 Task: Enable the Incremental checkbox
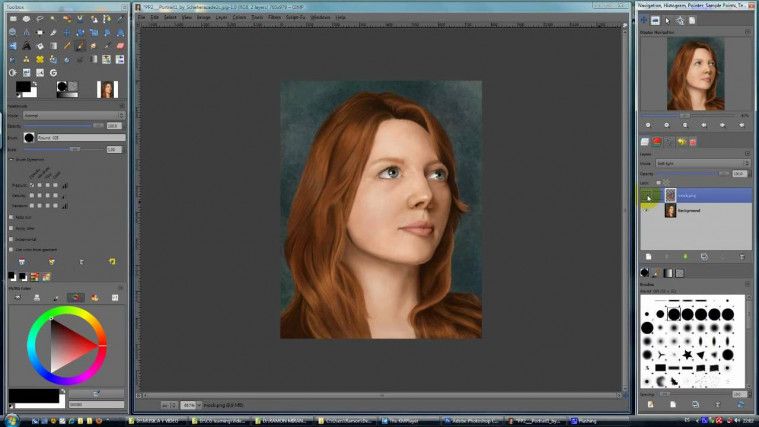(x=11, y=239)
